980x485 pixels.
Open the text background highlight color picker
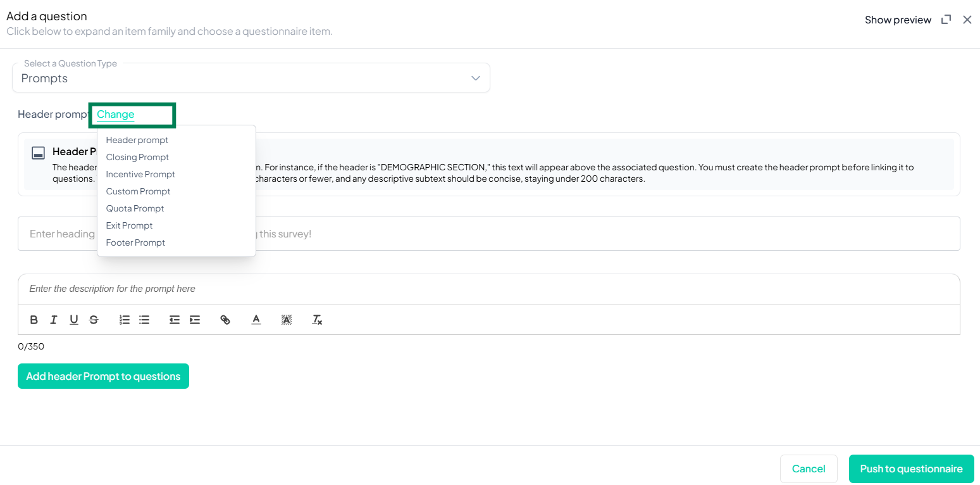point(287,320)
